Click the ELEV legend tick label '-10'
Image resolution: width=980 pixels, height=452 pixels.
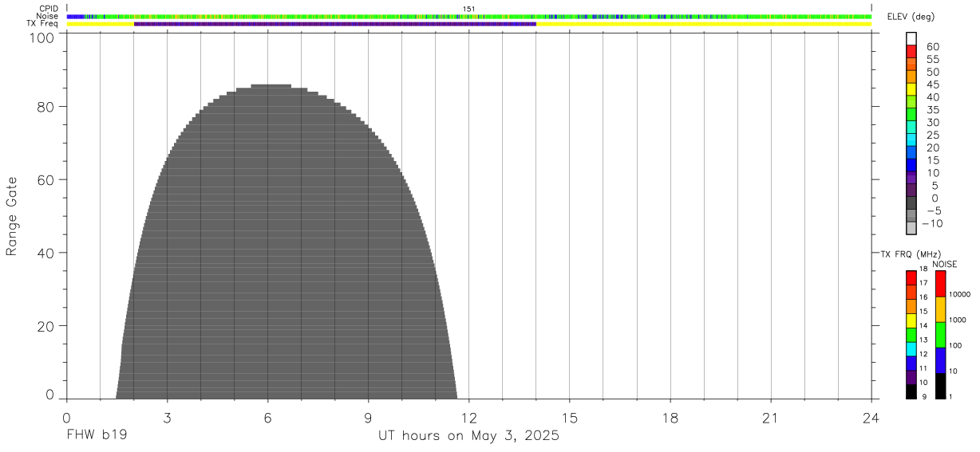click(x=931, y=223)
